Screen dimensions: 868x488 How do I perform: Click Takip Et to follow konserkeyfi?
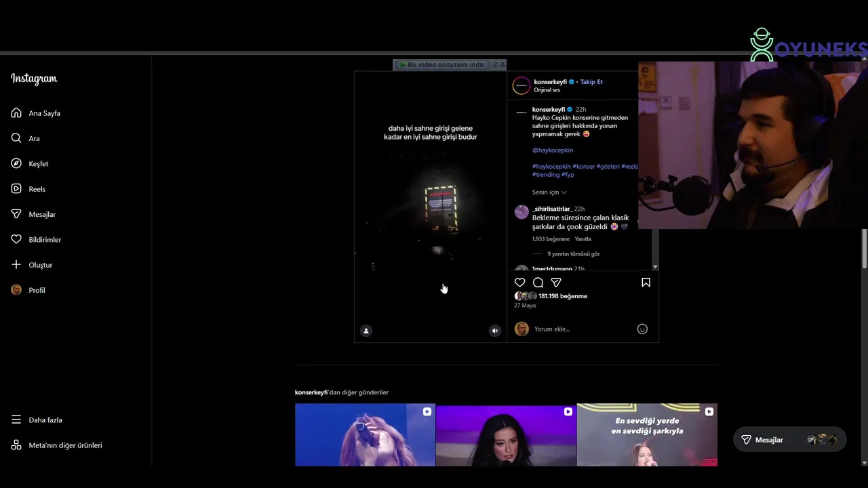[x=591, y=82]
